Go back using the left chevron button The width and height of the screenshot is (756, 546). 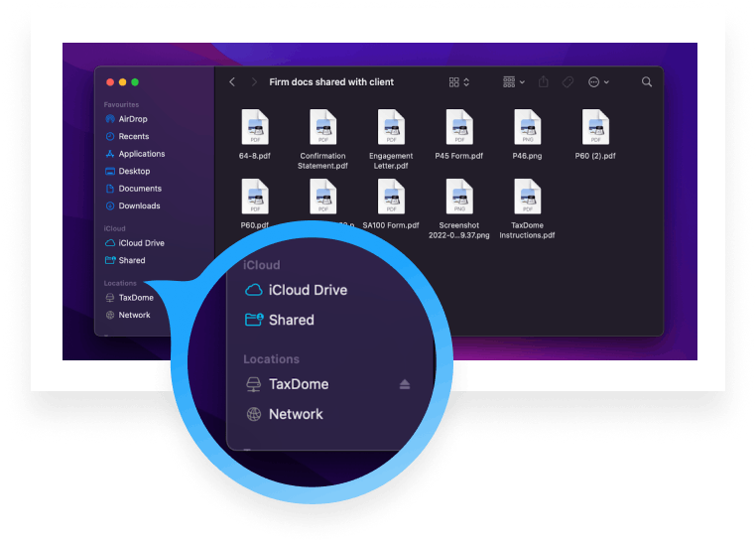point(232,82)
